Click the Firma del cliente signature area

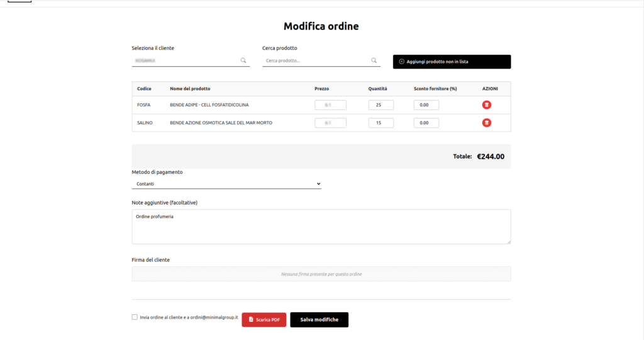tap(321, 274)
